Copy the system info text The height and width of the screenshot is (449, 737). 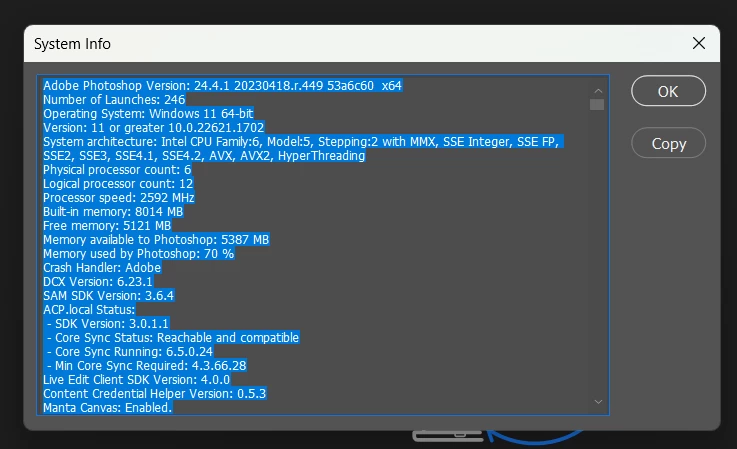point(668,143)
